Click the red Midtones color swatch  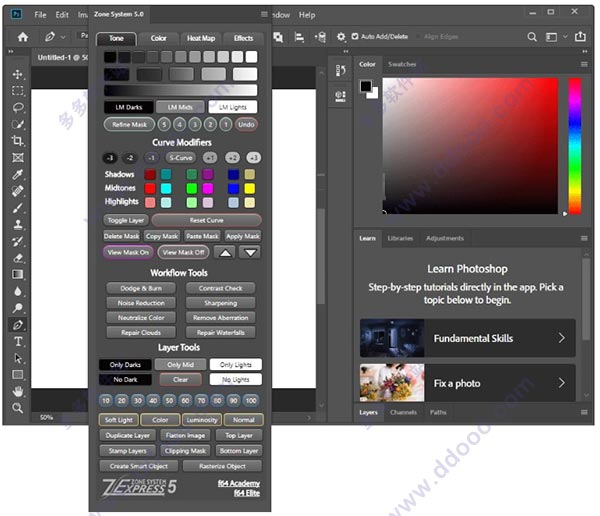click(x=150, y=188)
